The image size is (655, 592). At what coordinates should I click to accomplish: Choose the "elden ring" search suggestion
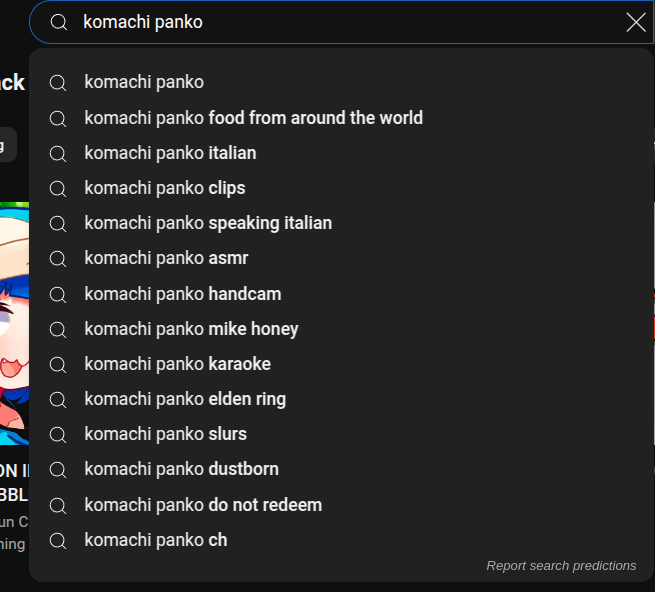tap(185, 399)
